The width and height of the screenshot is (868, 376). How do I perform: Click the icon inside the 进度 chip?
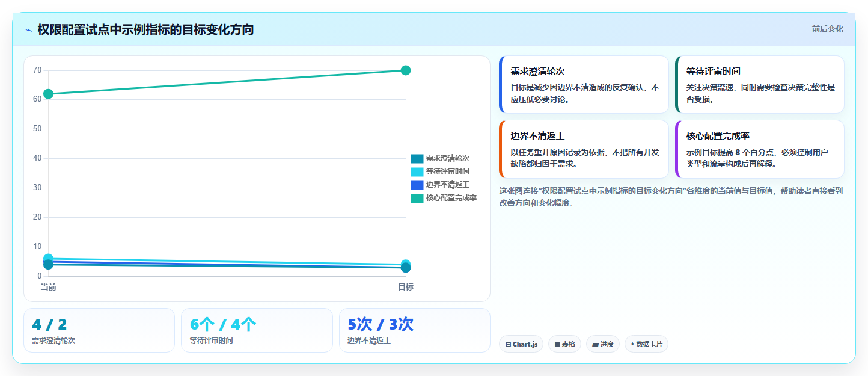595,345
